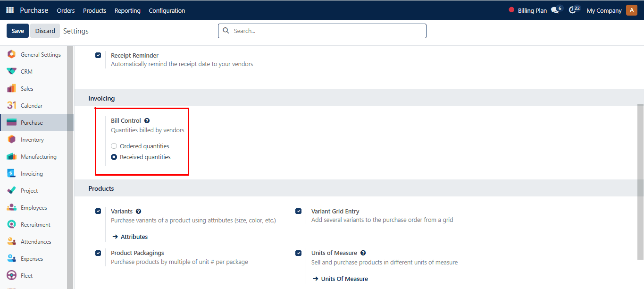This screenshot has width=644, height=289.
Task: Click the Sales bar chart icon
Action: (x=12, y=88)
